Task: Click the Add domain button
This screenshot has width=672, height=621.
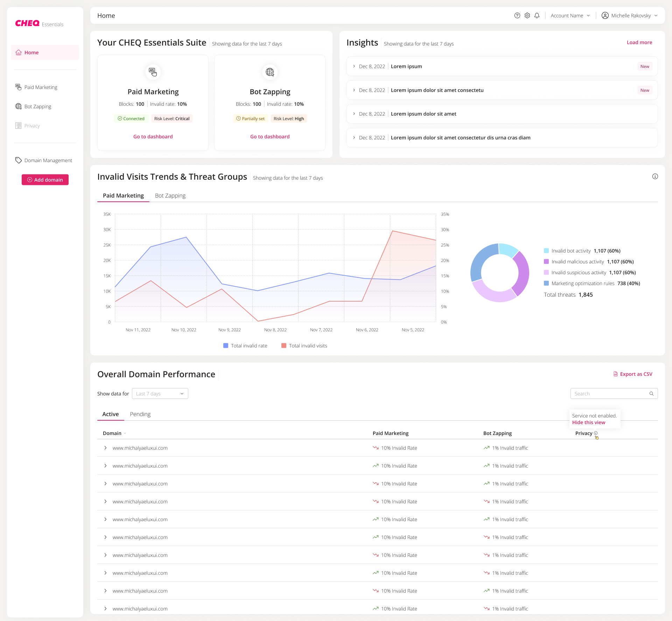Action: [x=45, y=179]
